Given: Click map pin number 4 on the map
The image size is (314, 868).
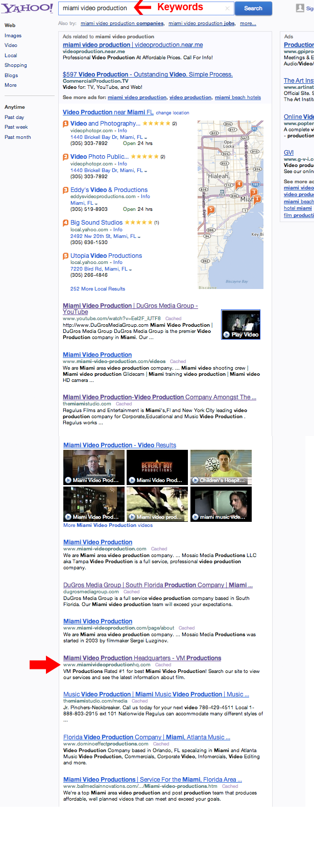Looking at the screenshot, I should [x=238, y=184].
